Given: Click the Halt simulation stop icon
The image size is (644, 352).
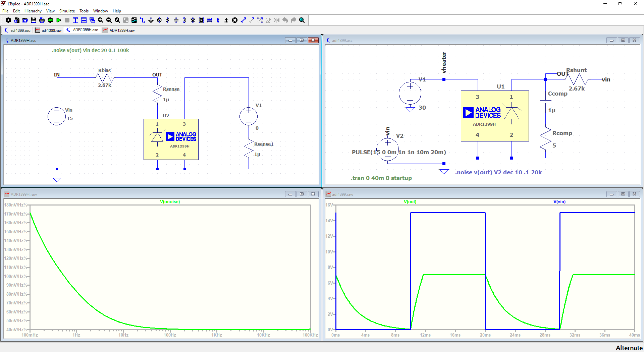Looking at the screenshot, I should click(x=67, y=20).
